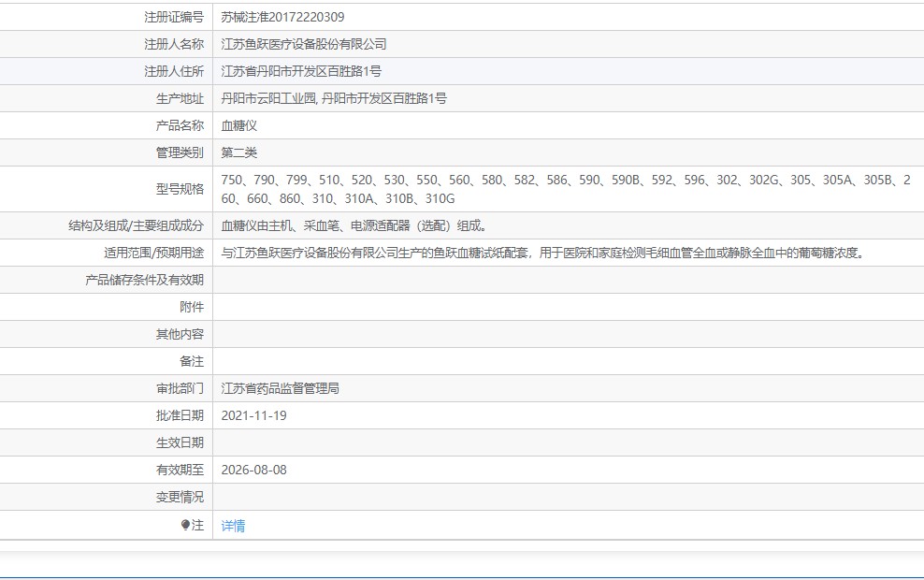Click the 有效期至 label
This screenshot has height=580, width=924.
tap(180, 470)
